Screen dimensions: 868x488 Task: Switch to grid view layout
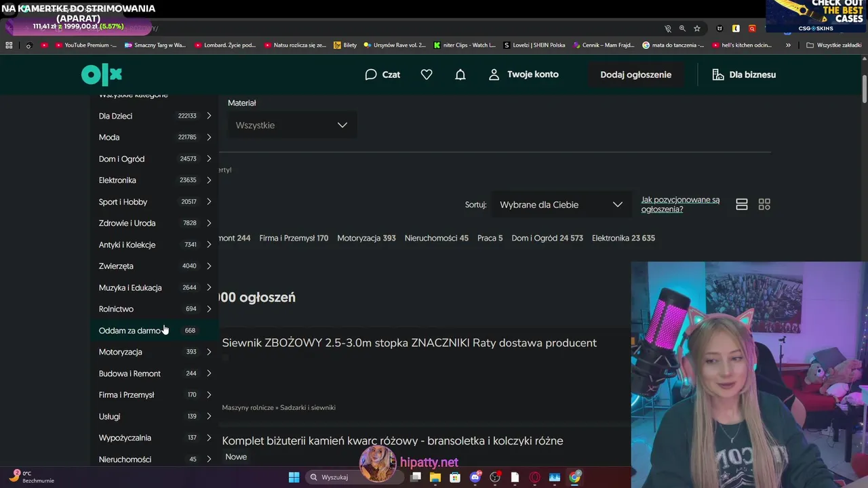pos(764,205)
